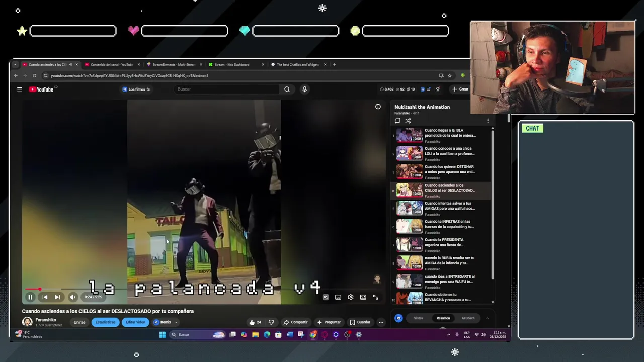Select the Resumen tab in vidIQ panel
644x362 pixels.
coord(443,318)
